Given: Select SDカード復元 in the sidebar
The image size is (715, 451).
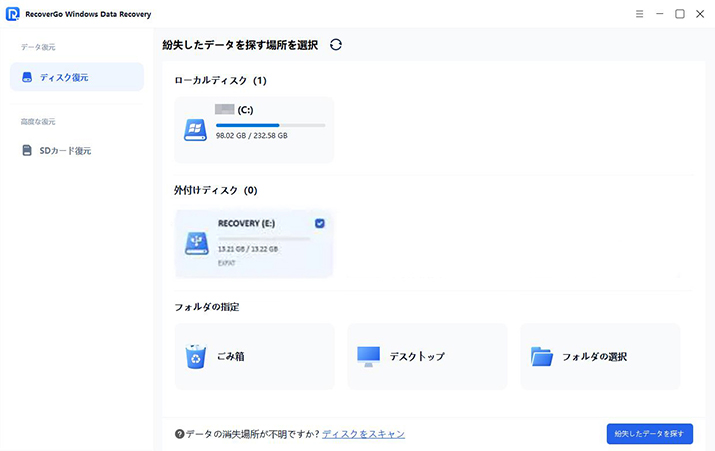Looking at the screenshot, I should (x=77, y=150).
